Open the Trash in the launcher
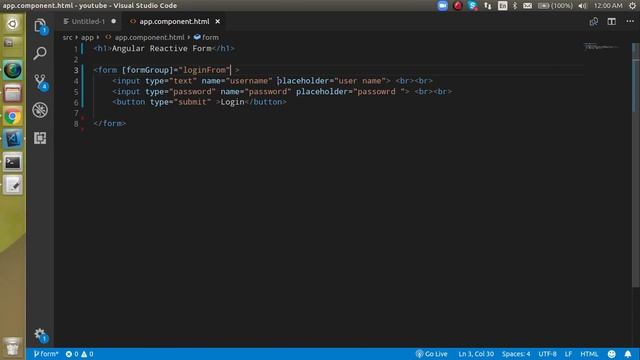The height and width of the screenshot is (360, 640). click(x=13, y=347)
